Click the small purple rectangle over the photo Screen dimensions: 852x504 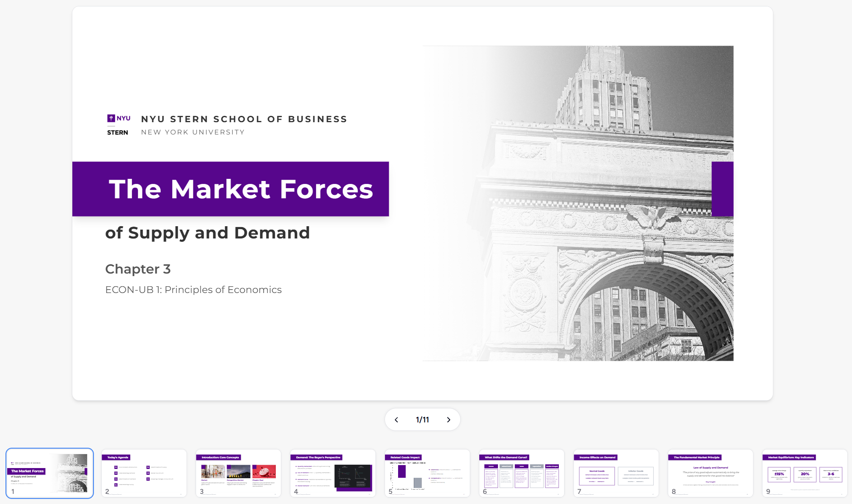(722, 189)
